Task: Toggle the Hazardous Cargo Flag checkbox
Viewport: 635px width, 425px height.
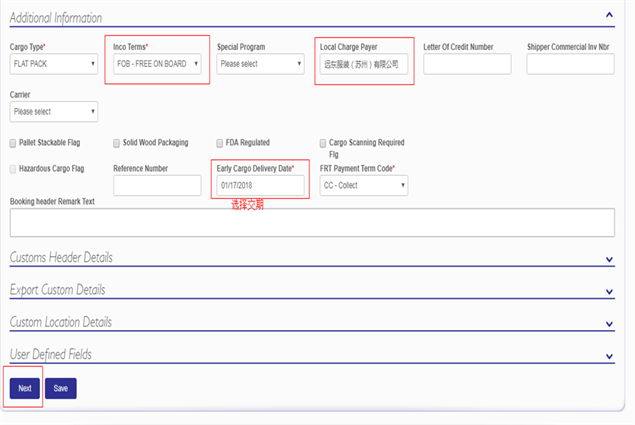Action: tap(13, 169)
